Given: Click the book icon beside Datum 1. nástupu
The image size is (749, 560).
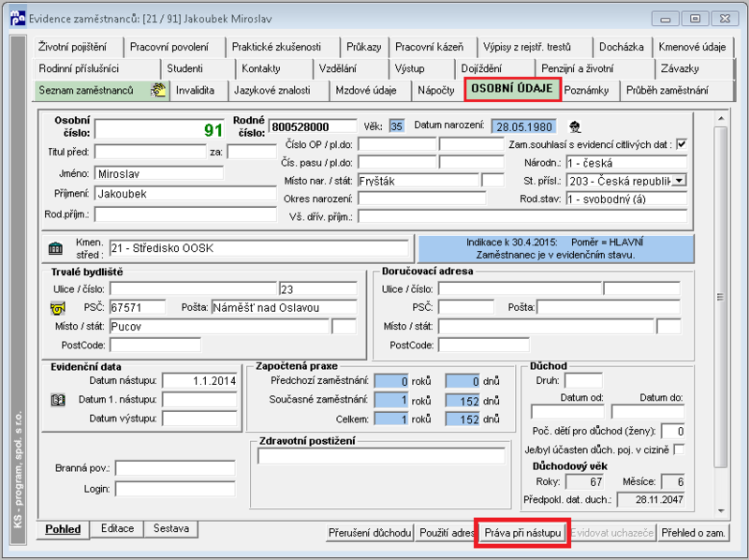Looking at the screenshot, I should 58,400.
